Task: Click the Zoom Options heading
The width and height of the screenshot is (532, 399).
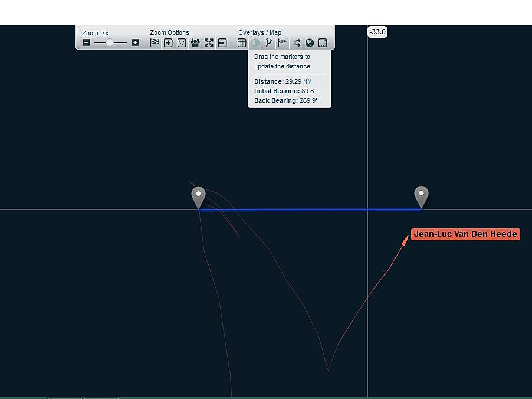Action: pos(169,32)
